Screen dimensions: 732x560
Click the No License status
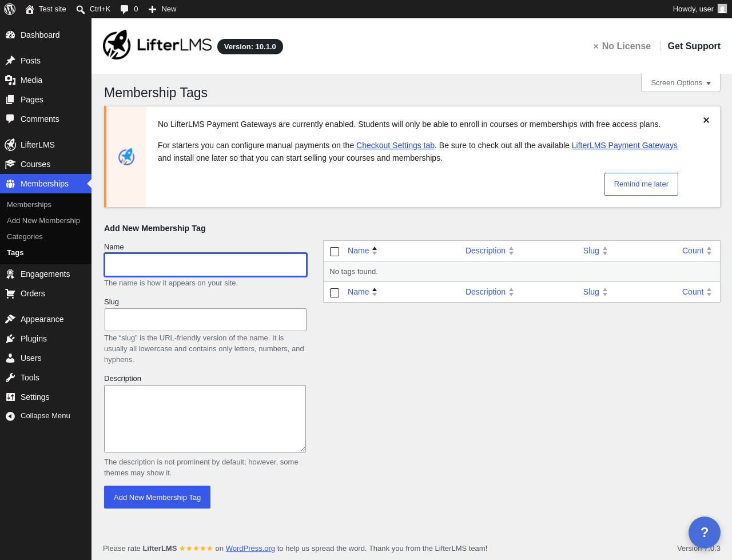point(622,46)
